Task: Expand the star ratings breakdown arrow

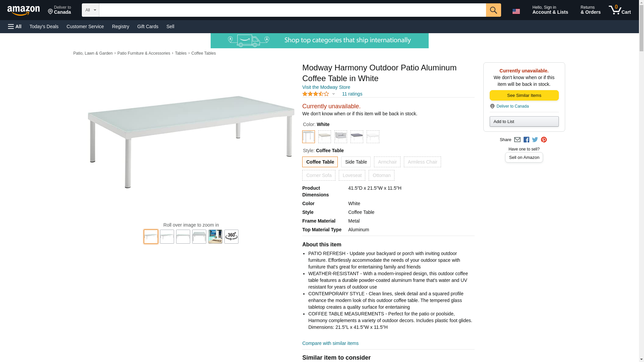Action: coord(333,94)
